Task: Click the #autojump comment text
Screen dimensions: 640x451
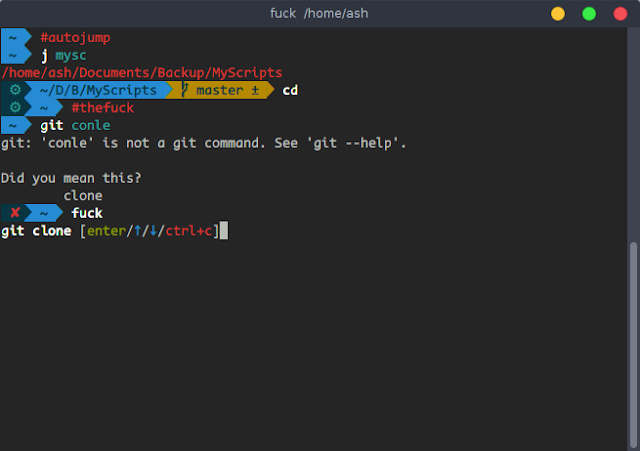Action: (x=76, y=38)
